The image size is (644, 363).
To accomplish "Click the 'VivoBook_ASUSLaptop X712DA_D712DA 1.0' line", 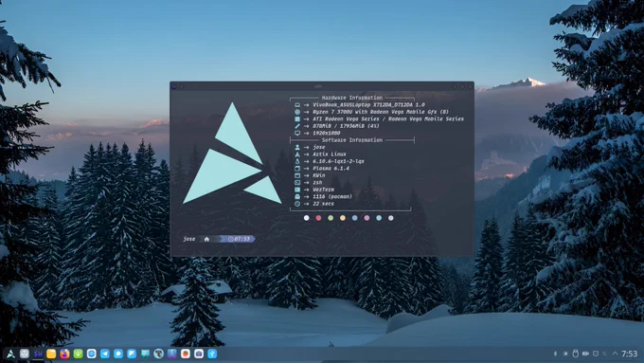I will point(368,105).
